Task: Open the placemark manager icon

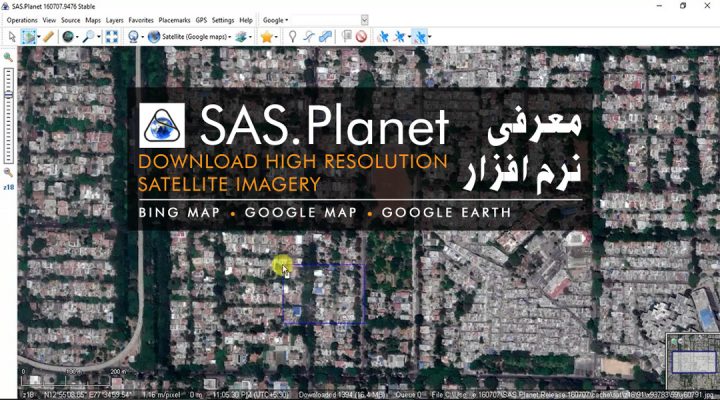Action: point(347,37)
